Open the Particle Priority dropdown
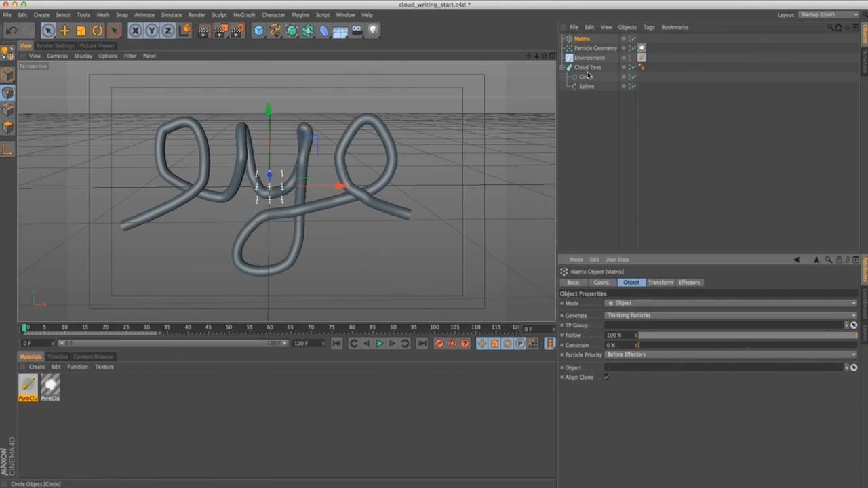868x488 pixels. (x=730, y=354)
